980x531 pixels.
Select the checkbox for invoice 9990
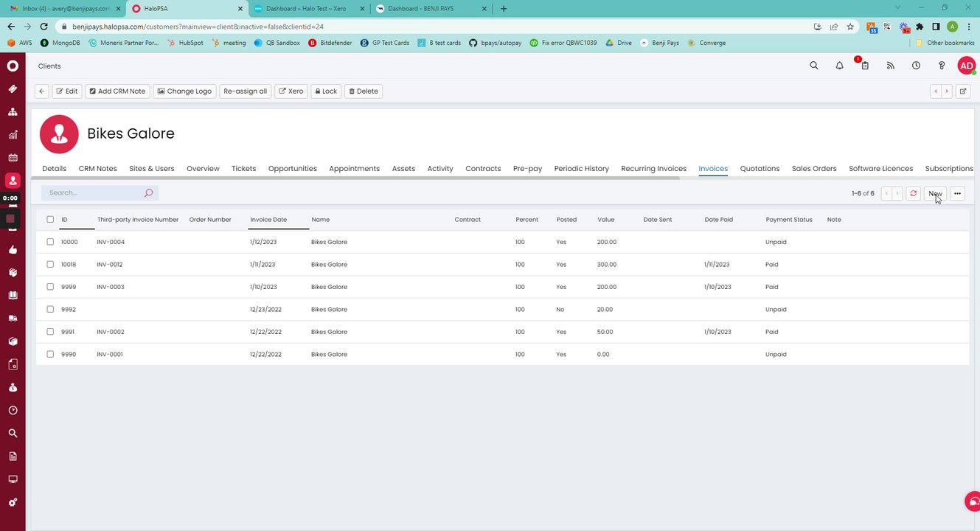click(x=50, y=354)
